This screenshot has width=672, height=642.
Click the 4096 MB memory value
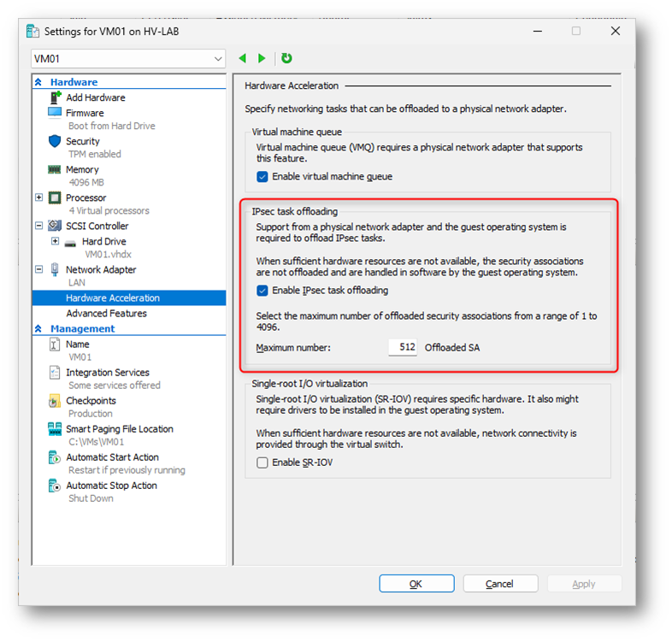pyautogui.click(x=86, y=183)
